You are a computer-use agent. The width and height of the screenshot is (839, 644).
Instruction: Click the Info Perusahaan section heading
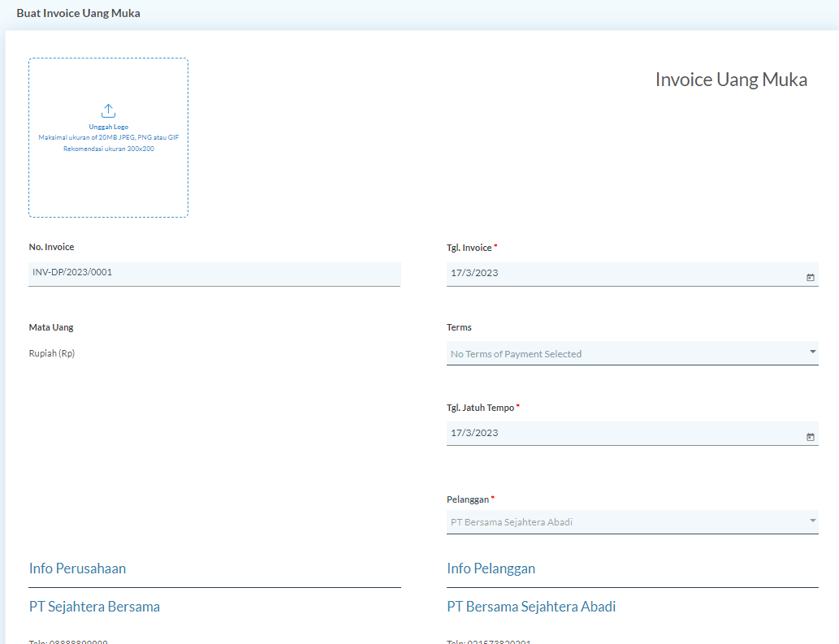[x=77, y=568]
